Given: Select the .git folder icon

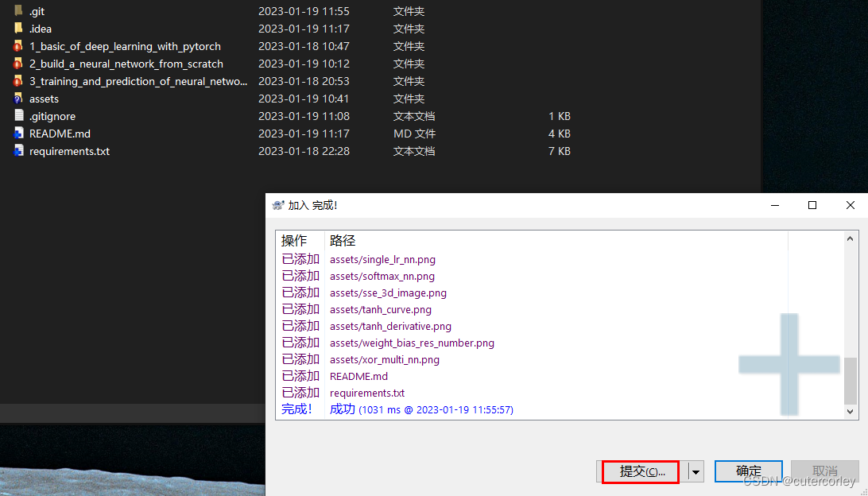Looking at the screenshot, I should coord(18,10).
